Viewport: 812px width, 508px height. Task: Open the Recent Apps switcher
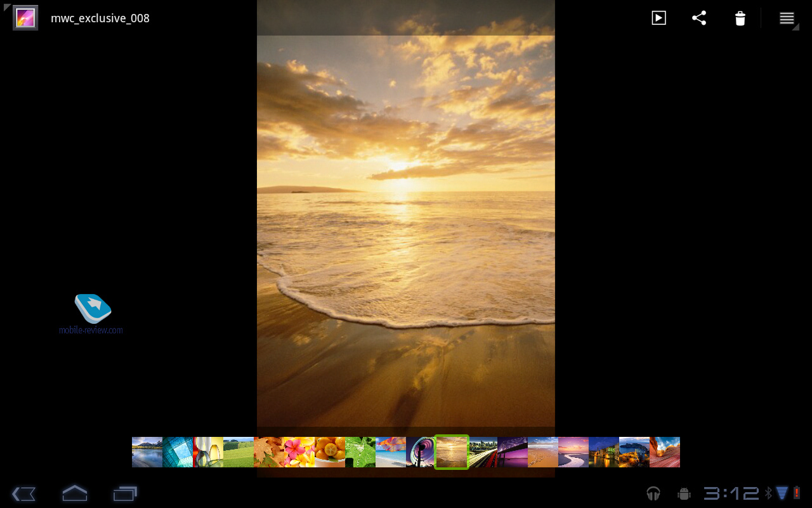click(125, 493)
